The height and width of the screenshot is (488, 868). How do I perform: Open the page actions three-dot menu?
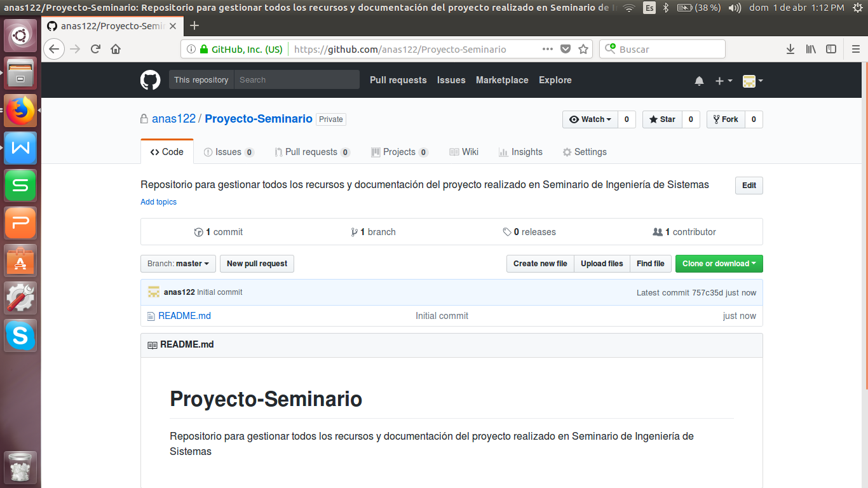(547, 49)
